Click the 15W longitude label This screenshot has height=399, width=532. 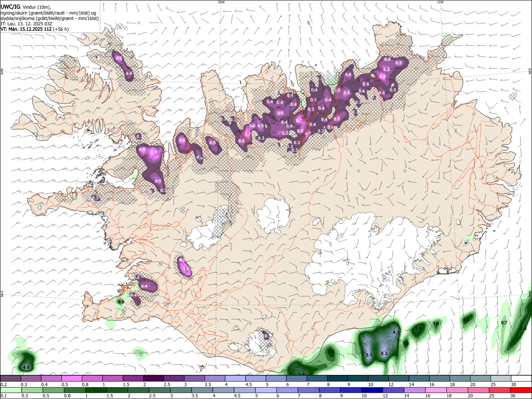point(440,2)
